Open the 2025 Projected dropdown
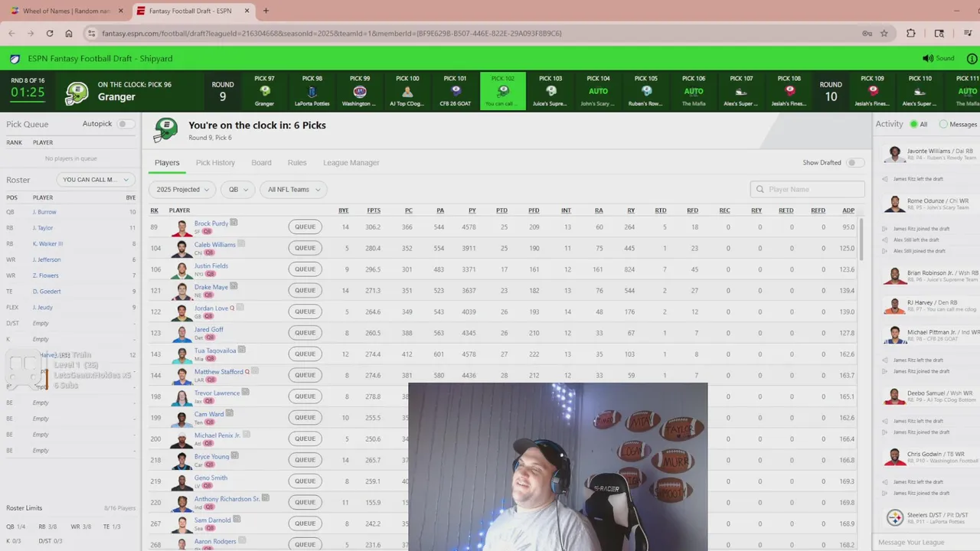This screenshot has width=980, height=551. [x=182, y=189]
